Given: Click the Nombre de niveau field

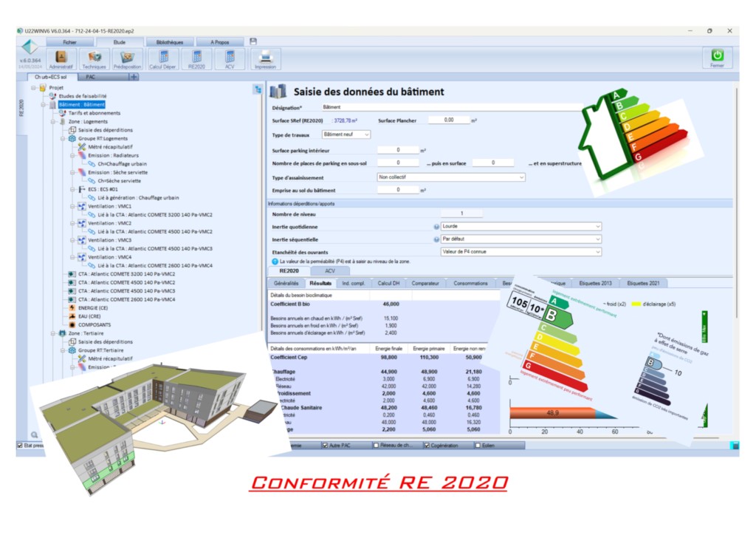Looking at the screenshot, I should tap(461, 214).
